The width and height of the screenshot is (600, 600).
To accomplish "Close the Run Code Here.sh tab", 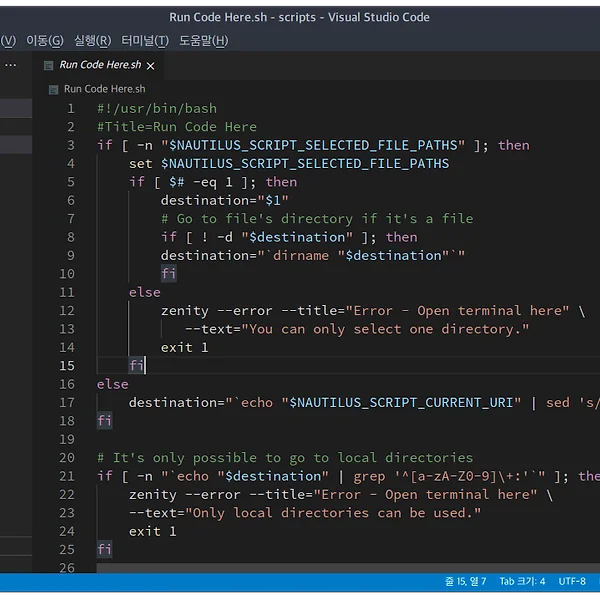I will click(151, 66).
